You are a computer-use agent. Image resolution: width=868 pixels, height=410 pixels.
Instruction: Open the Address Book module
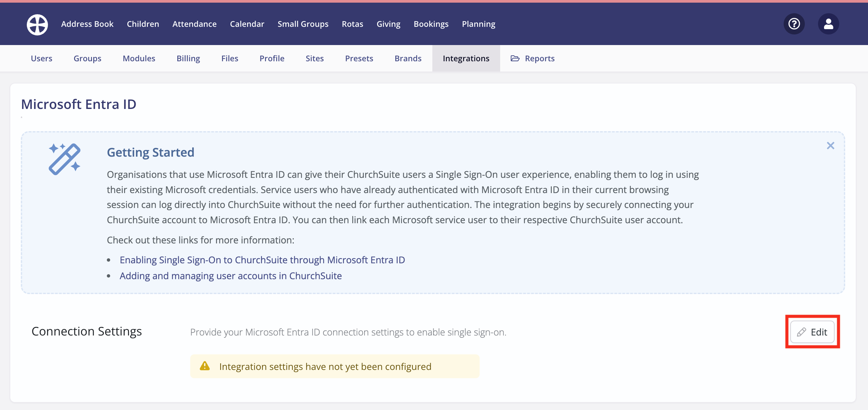[x=87, y=24]
